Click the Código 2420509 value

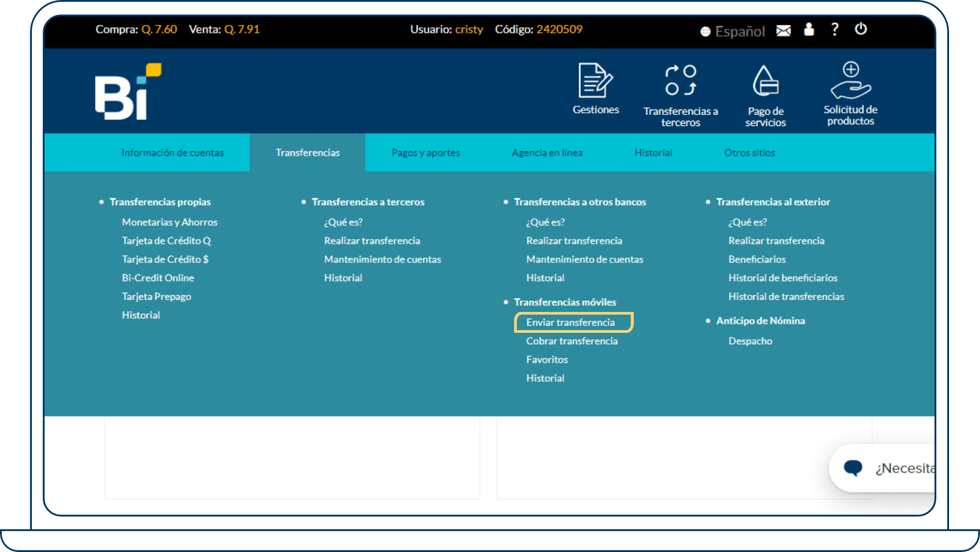[559, 29]
